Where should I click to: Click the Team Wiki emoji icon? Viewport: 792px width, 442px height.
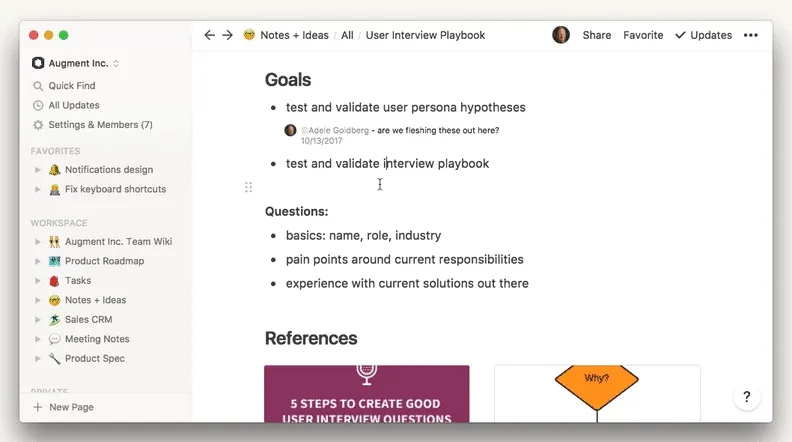coord(55,241)
